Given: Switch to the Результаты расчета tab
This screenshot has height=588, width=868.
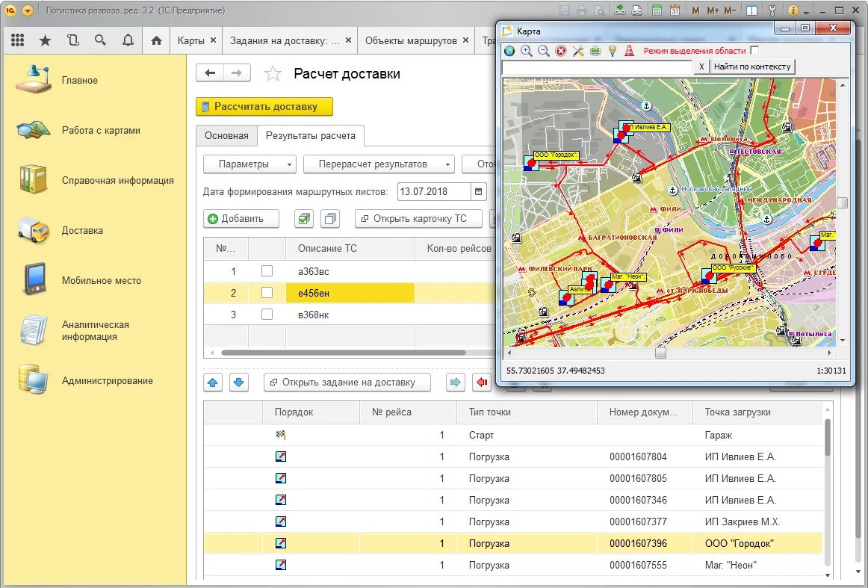Looking at the screenshot, I should [311, 136].
